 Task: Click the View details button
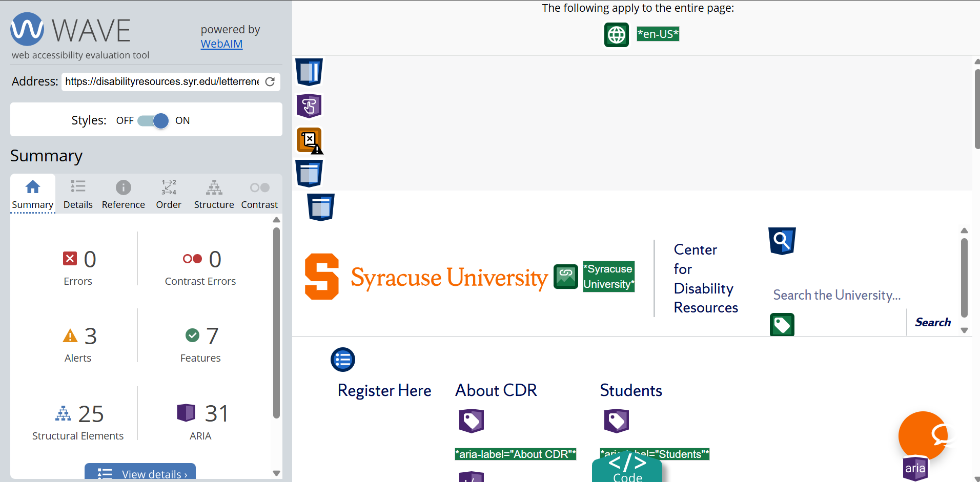click(x=140, y=473)
